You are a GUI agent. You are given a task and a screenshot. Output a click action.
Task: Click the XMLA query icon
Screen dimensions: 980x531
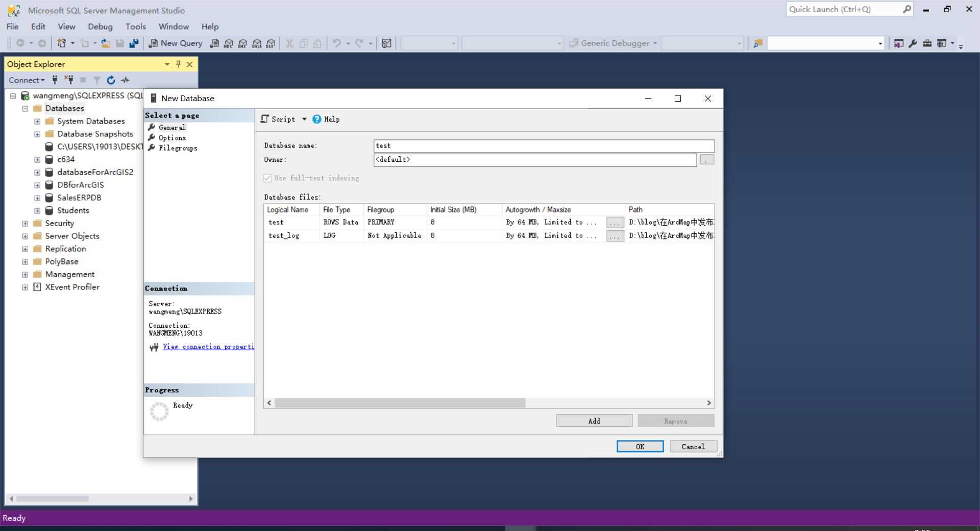coord(257,43)
